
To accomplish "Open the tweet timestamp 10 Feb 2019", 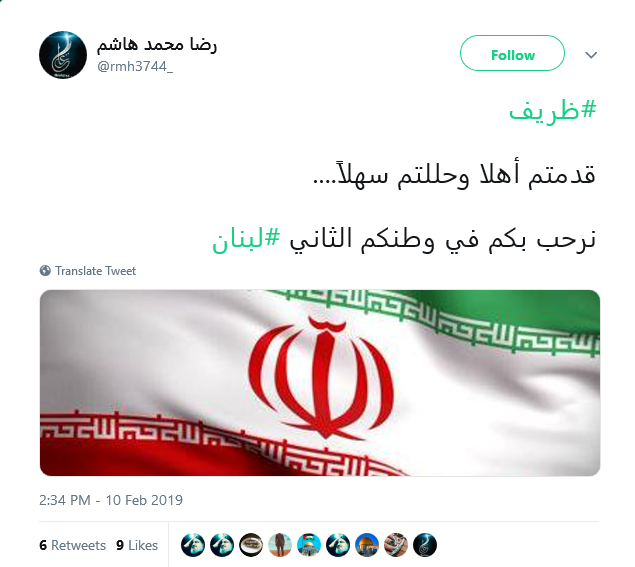I will click(x=111, y=500).
